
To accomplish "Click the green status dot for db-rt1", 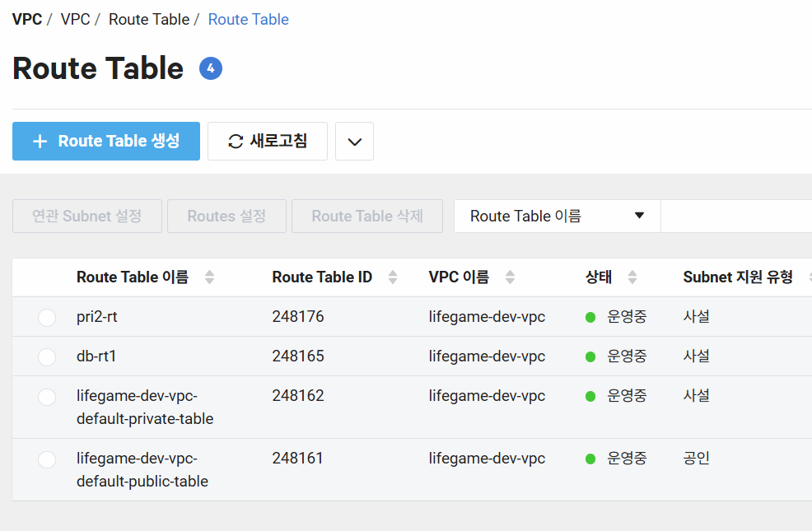I will pos(590,356).
